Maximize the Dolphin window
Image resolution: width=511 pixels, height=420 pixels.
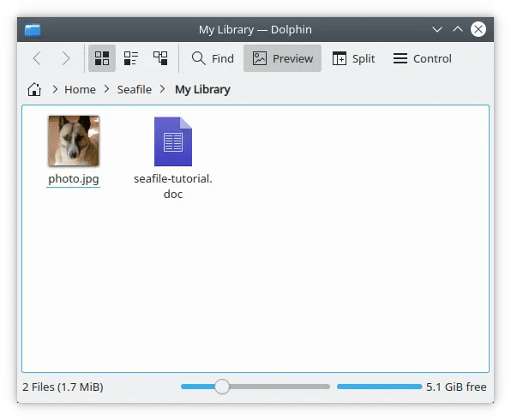click(x=458, y=29)
